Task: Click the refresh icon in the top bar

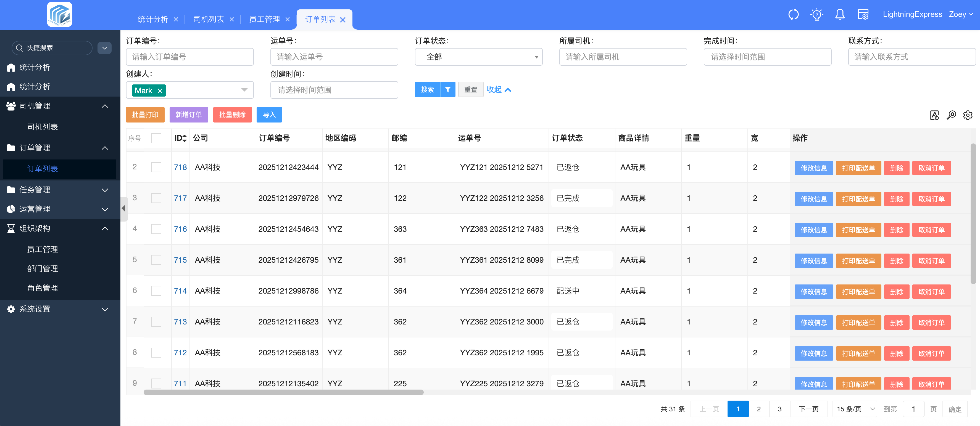Action: 793,14
